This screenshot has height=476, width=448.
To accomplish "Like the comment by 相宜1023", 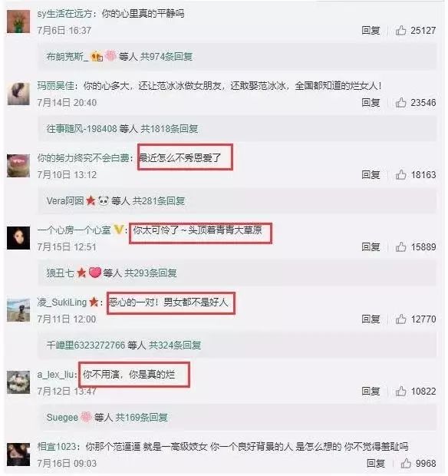I will pos(406,463).
